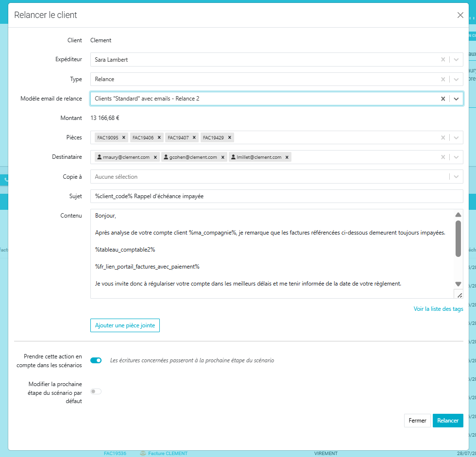Remove the FAC19429 piece tag
Image resolution: width=476 pixels, height=457 pixels.
pos(229,137)
